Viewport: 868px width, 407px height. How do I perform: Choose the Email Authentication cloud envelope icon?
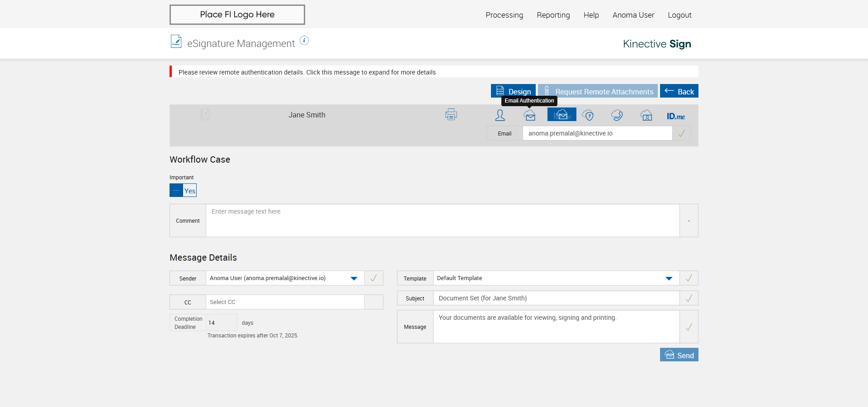tap(530, 115)
